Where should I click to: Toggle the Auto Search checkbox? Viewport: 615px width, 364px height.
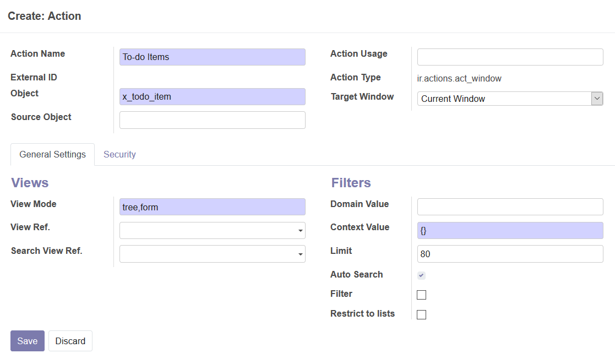click(x=421, y=275)
